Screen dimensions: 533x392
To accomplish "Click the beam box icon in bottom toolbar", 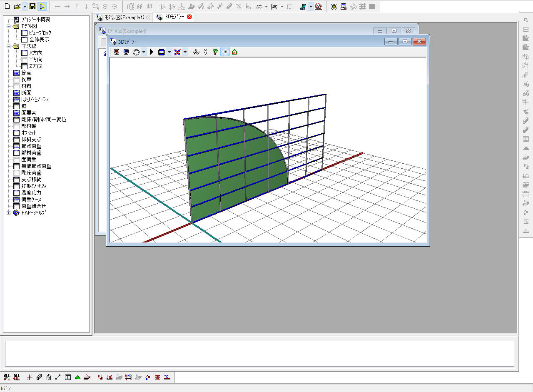I will pos(39,377).
